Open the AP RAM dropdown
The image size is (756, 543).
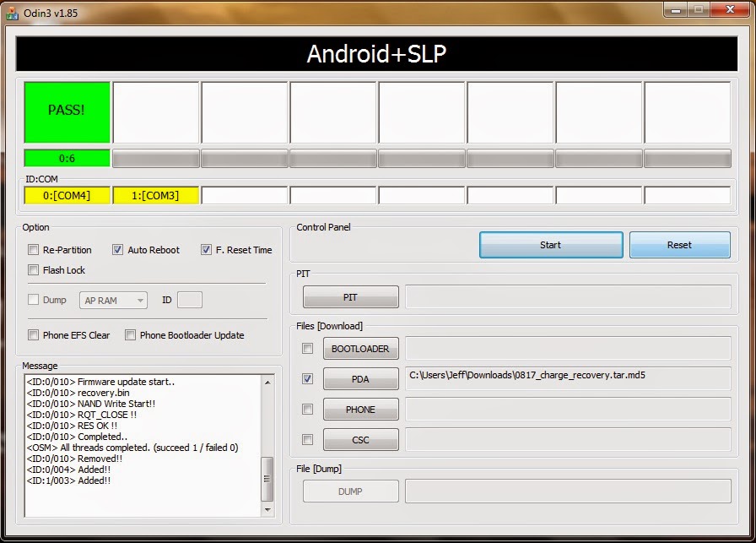click(x=113, y=301)
